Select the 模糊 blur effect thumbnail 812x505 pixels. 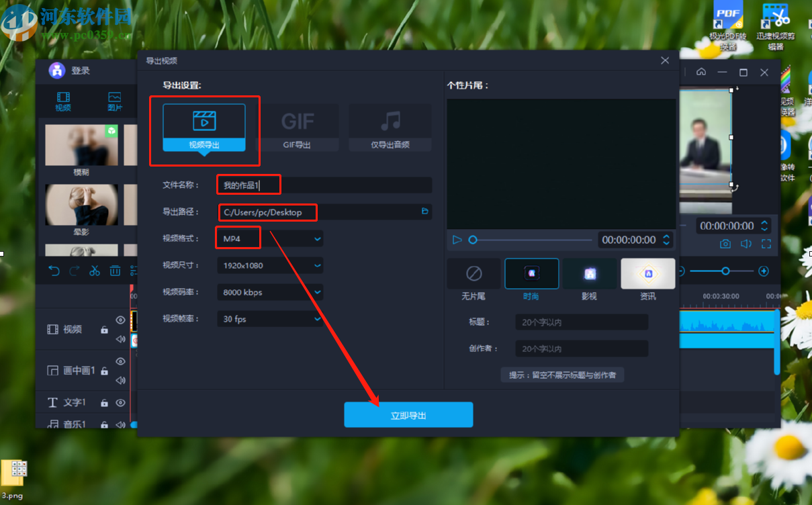[81, 145]
